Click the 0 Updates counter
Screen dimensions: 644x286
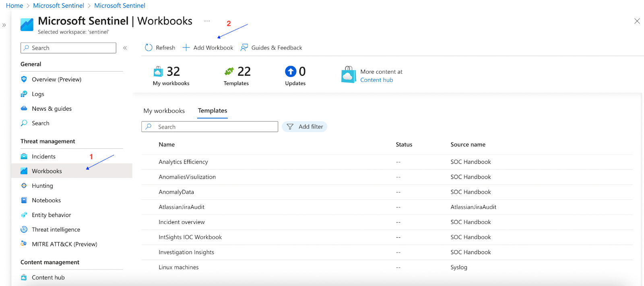[295, 76]
